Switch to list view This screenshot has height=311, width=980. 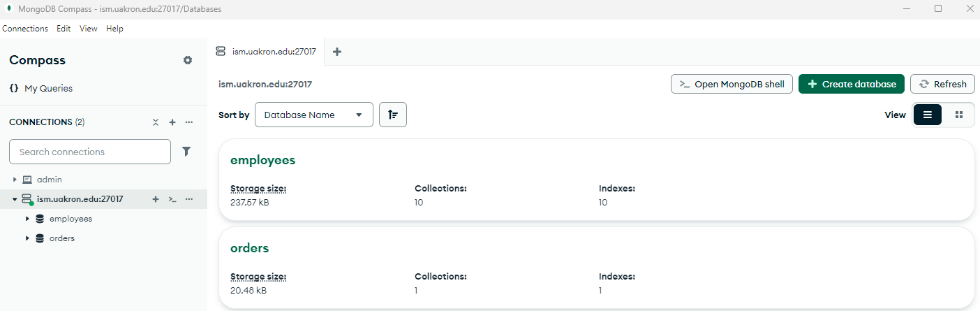pos(928,115)
